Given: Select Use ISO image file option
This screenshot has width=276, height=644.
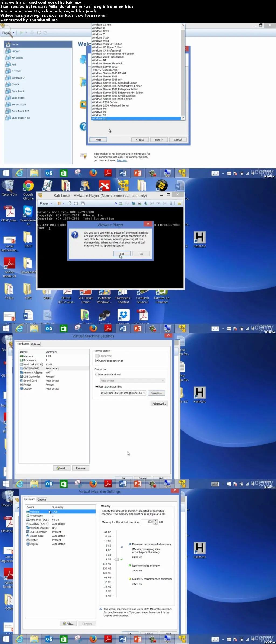Looking at the screenshot, I should tap(97, 387).
